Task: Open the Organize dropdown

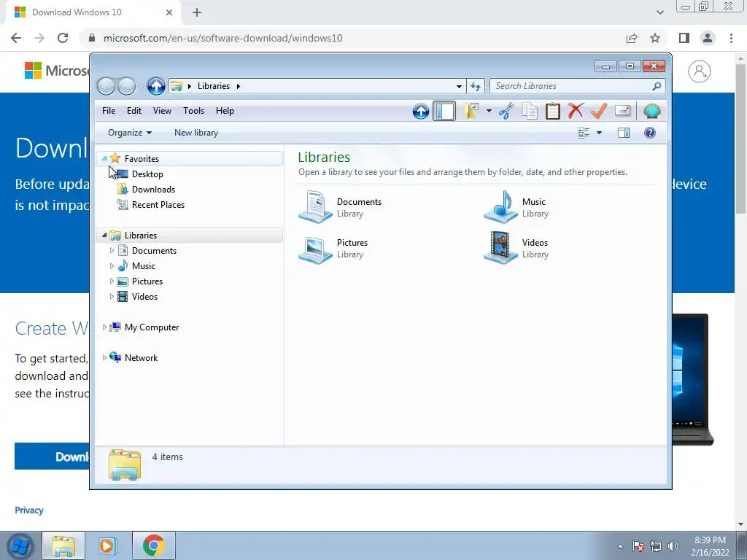Action: 130,133
